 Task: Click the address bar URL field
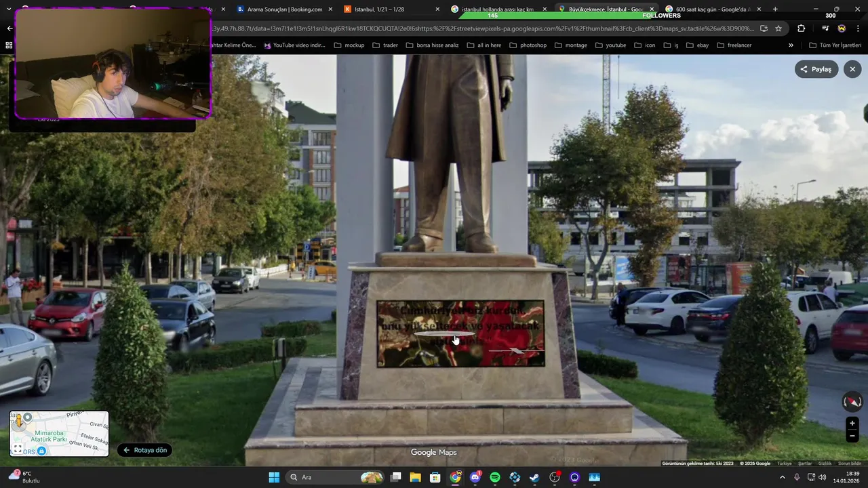pos(481,28)
